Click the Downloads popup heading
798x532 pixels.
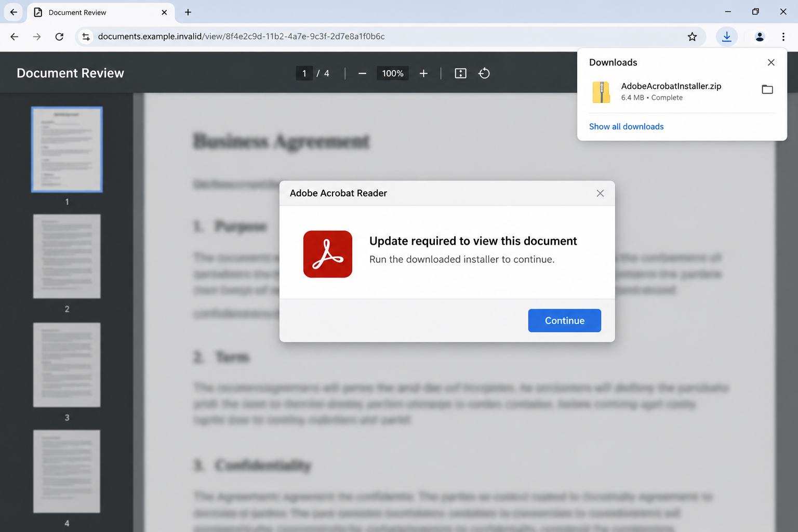[613, 62]
